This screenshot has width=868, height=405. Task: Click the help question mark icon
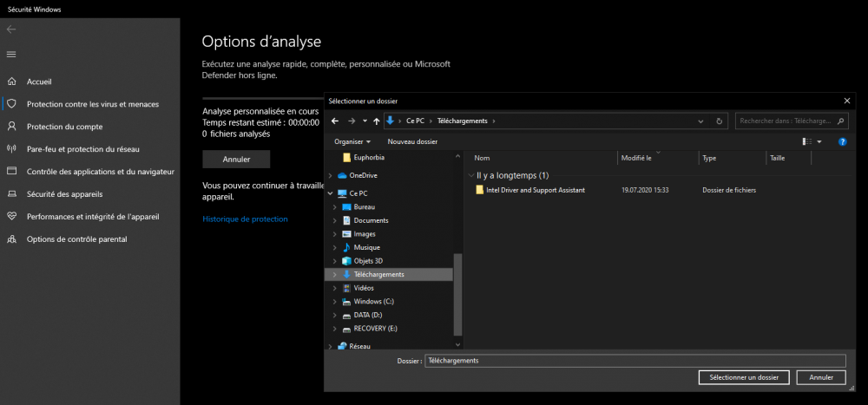click(842, 141)
